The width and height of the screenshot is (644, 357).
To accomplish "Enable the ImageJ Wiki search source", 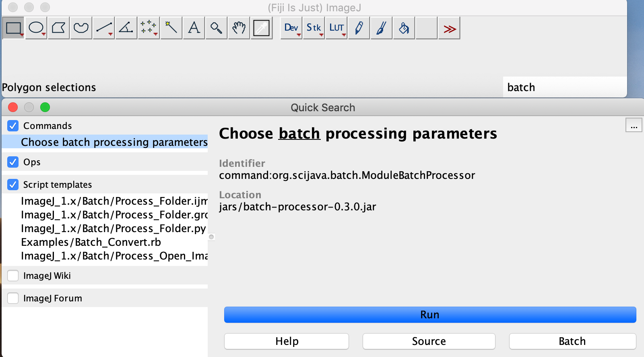I will click(x=12, y=276).
